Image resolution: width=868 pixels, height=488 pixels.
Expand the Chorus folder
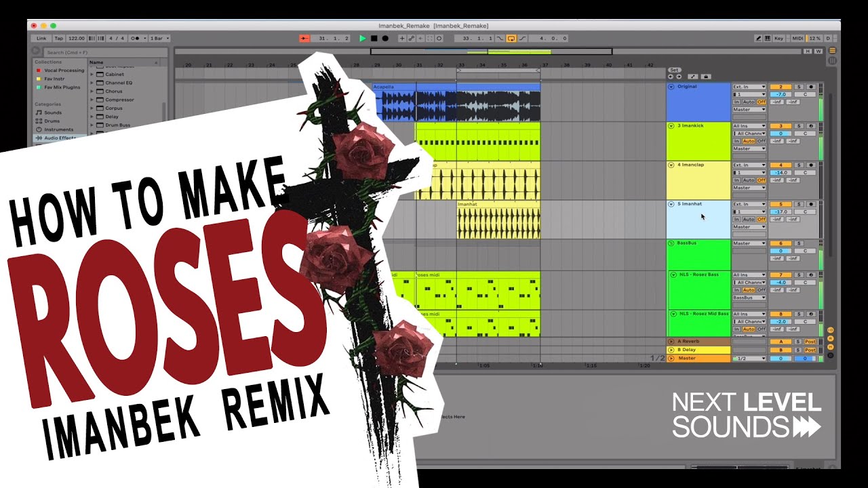92,91
